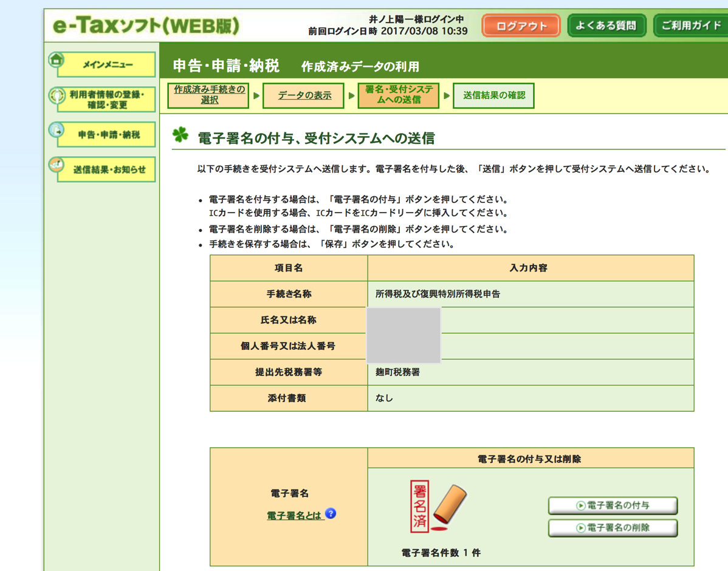Image resolution: width=728 pixels, height=571 pixels.
Task: Click the mail icon beside 送信結果・お知らせ
Action: (57, 165)
